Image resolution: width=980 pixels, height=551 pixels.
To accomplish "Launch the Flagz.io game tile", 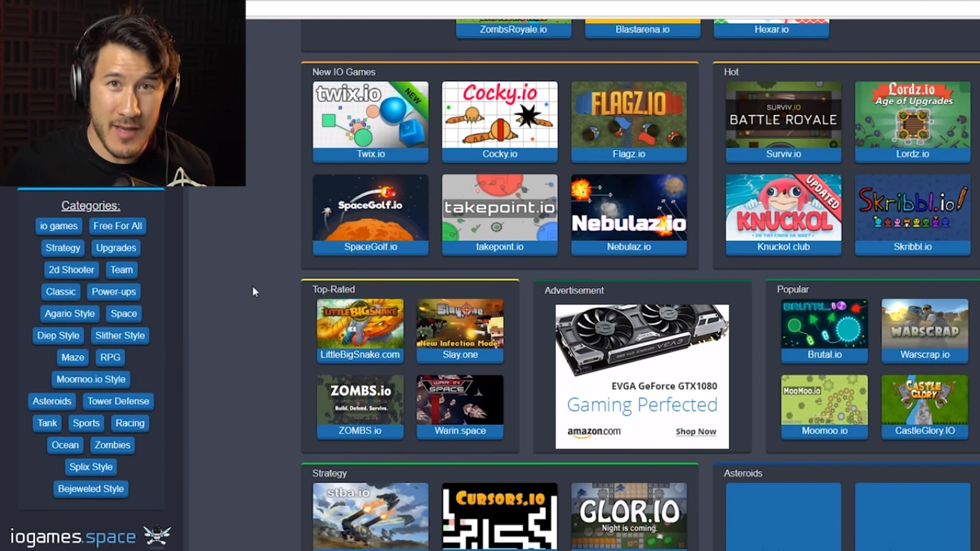I will [628, 121].
